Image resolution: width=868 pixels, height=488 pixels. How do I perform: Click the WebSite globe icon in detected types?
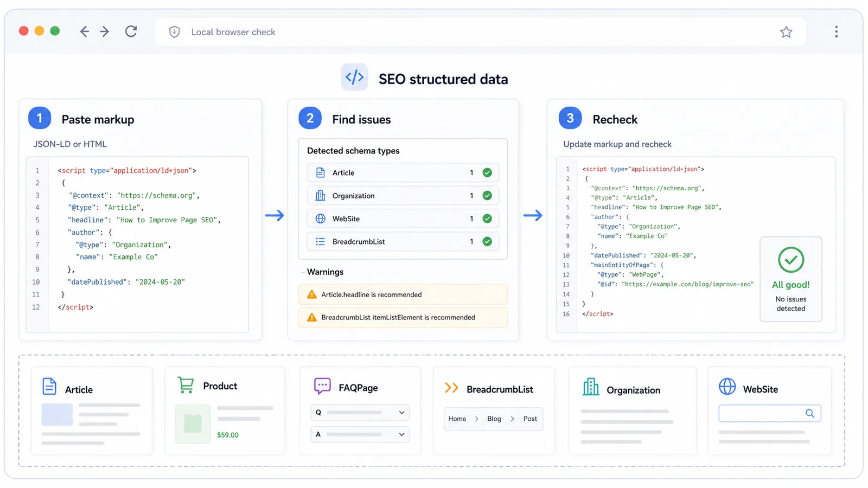(321, 219)
